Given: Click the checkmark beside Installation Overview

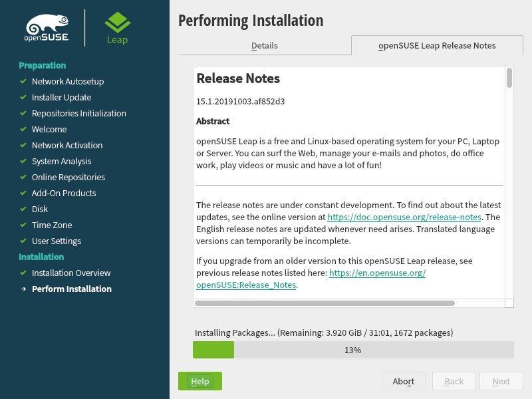Looking at the screenshot, I should click(x=23, y=273).
